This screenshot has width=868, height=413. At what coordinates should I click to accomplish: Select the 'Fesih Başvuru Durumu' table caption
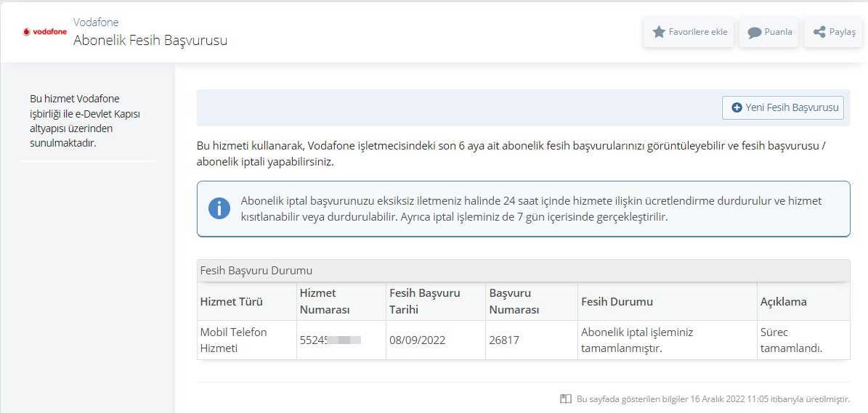[x=256, y=271]
